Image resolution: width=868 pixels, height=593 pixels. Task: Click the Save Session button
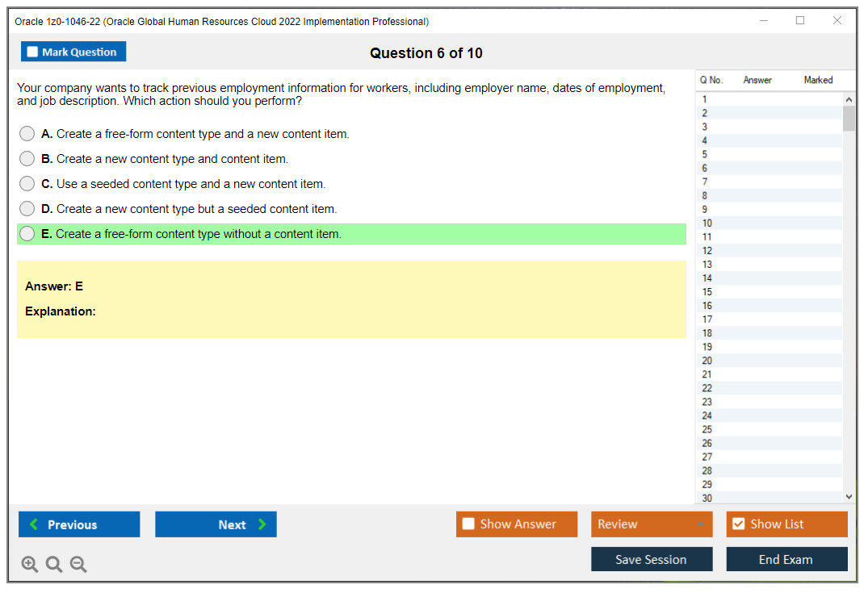[652, 559]
